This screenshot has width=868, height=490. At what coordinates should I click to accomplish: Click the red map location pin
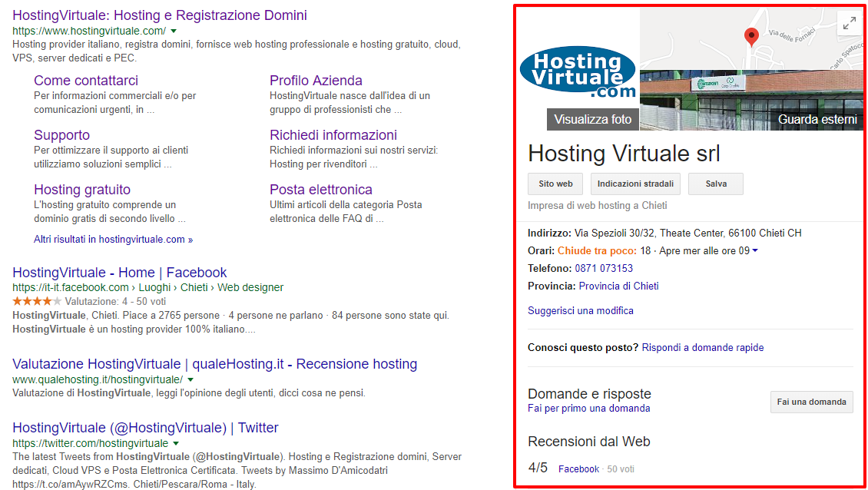[751, 37]
